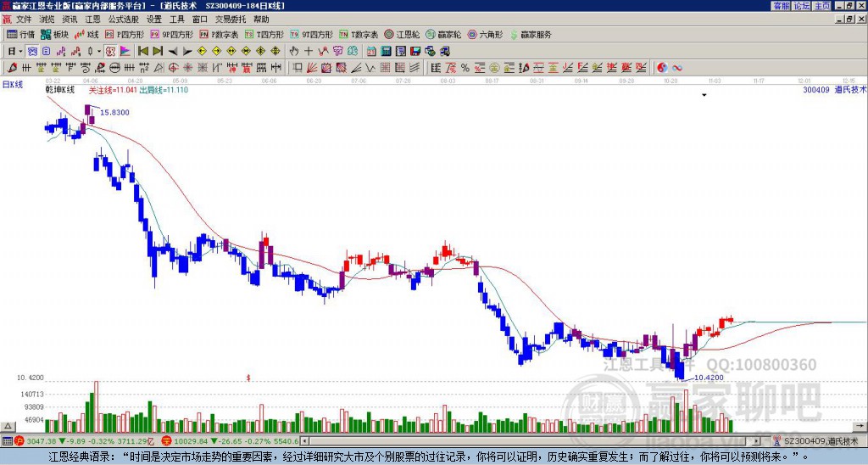
Task: Click the yin-yang icon in toolbar
Action: 662,68
